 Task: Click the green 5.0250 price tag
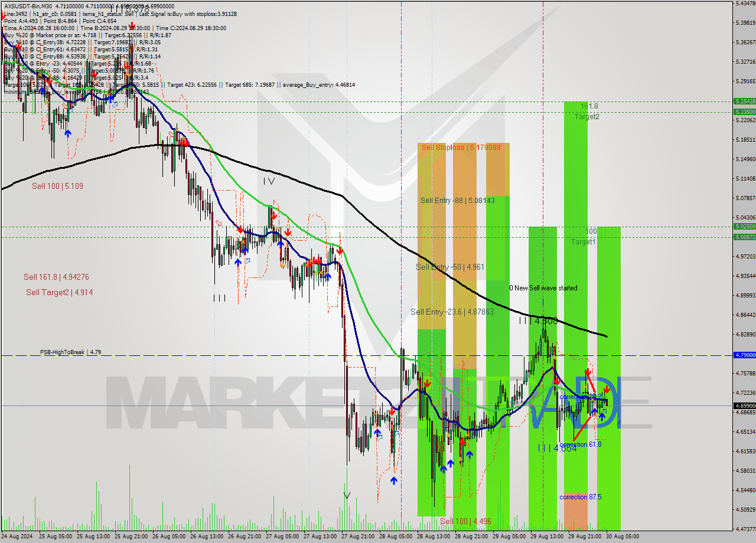click(x=744, y=226)
